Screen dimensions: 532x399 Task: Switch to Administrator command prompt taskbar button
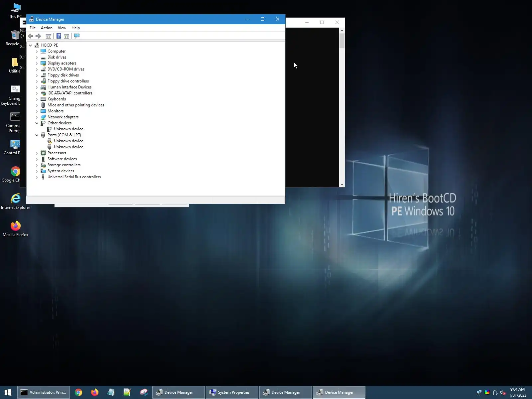coord(44,392)
